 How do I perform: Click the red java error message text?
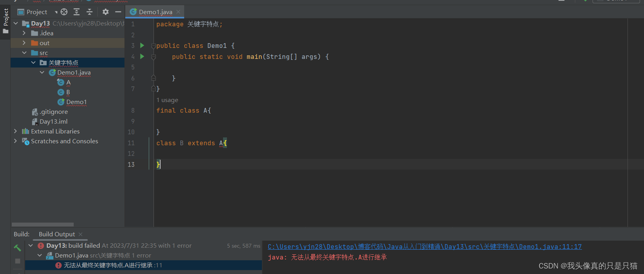pyautogui.click(x=327, y=257)
